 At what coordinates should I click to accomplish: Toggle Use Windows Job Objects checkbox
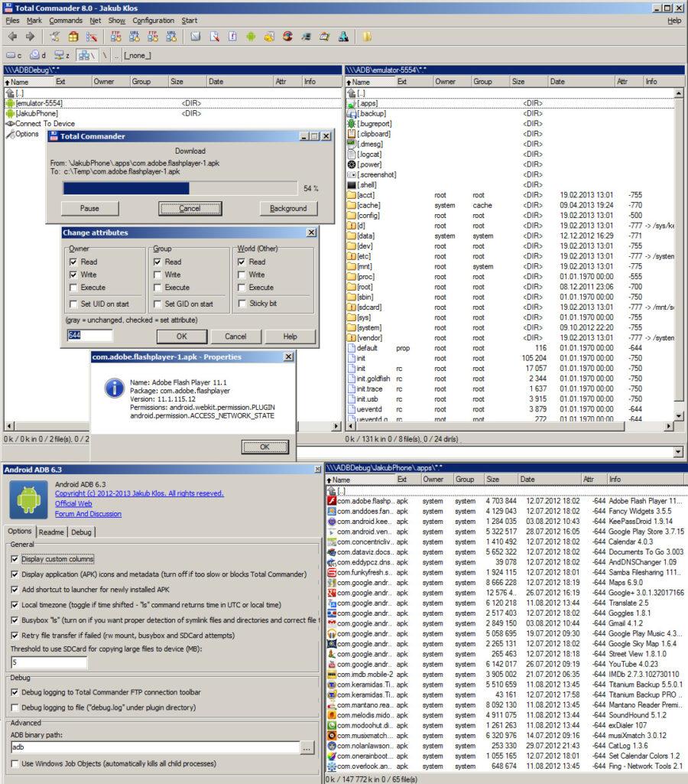coord(15,763)
